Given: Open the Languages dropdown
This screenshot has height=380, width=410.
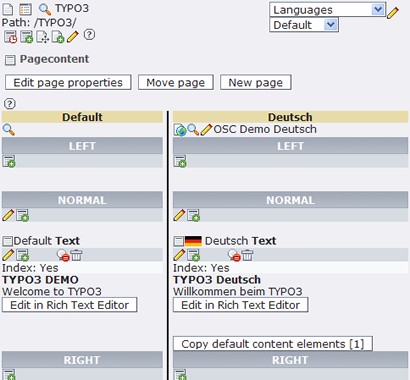Looking at the screenshot, I should tap(328, 10).
